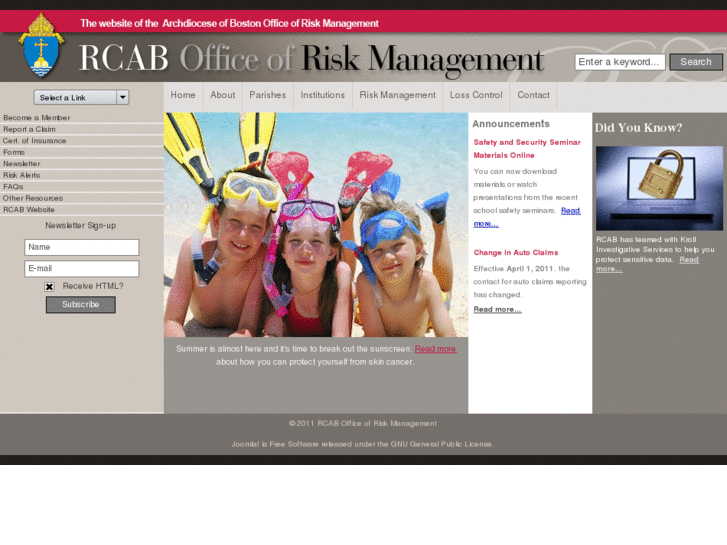The image size is (727, 545).
Task: Open the Risk Alerts link
Action: click(21, 175)
